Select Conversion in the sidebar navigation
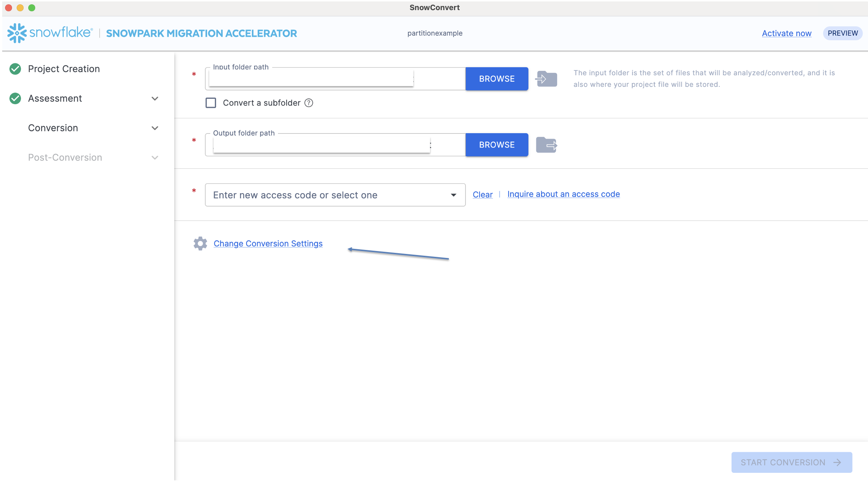The image size is (868, 484). click(x=53, y=128)
